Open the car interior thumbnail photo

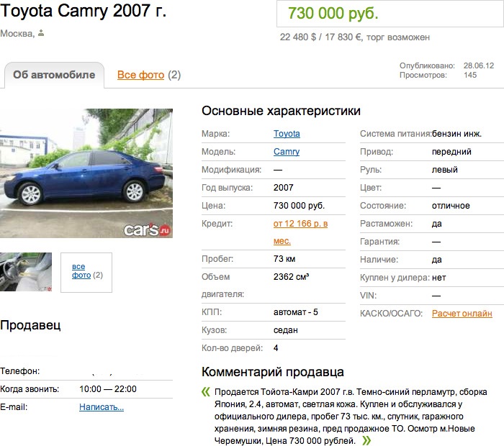[26, 272]
